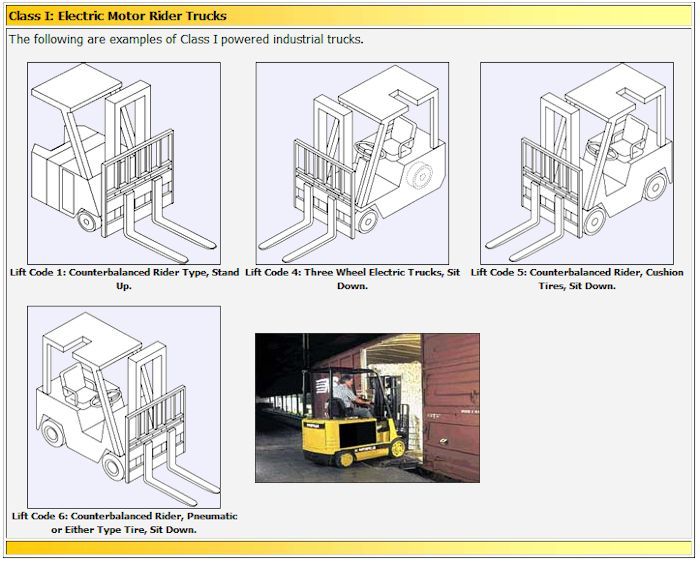Open the yellow forklift loading photo
The height and width of the screenshot is (563, 700).
[367, 408]
